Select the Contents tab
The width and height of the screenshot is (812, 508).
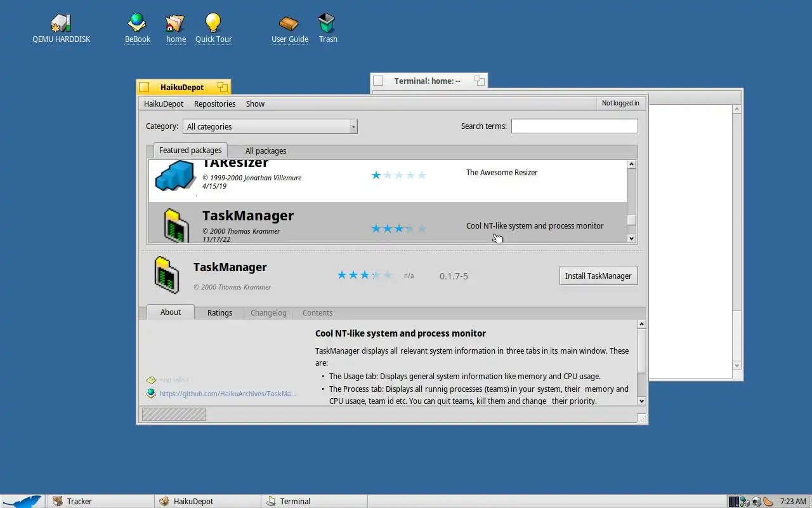[x=317, y=313]
